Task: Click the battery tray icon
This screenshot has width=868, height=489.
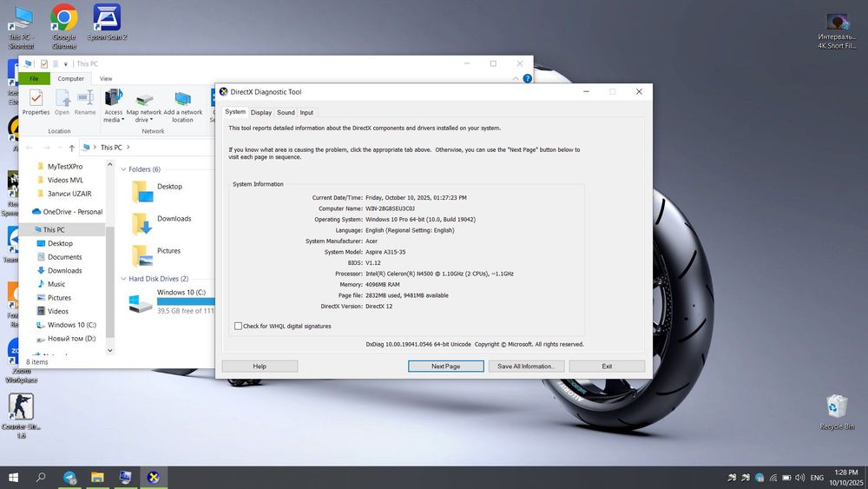Action: tap(786, 478)
